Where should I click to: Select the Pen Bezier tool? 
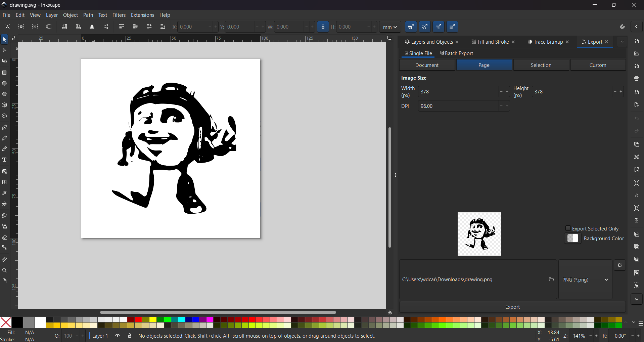[x=4, y=127]
